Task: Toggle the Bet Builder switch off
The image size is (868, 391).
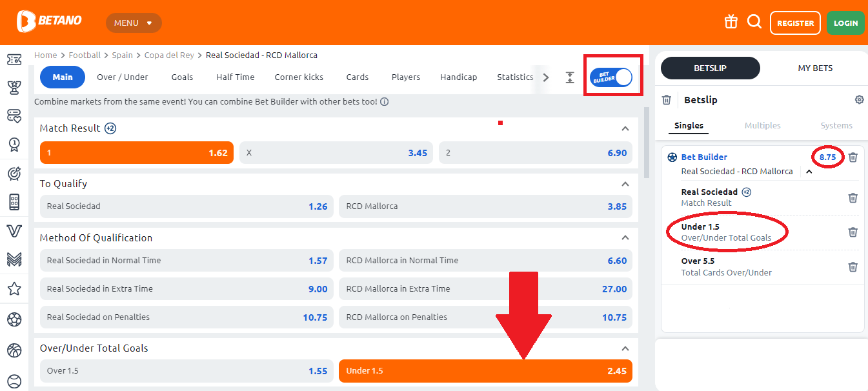Action: coord(612,77)
